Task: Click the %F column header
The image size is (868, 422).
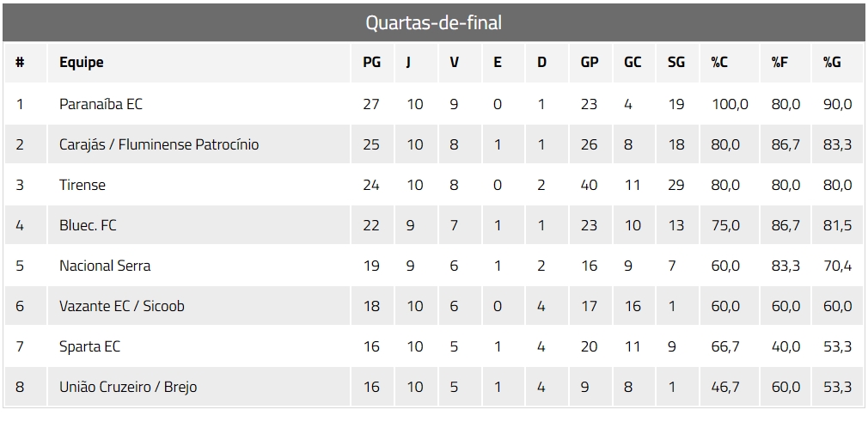Action: [779, 62]
